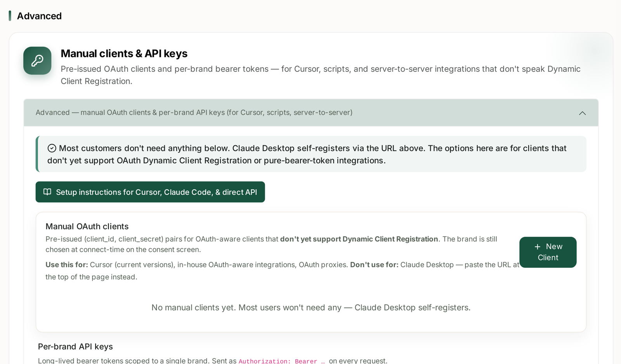Click the green key icon tile

[x=37, y=61]
